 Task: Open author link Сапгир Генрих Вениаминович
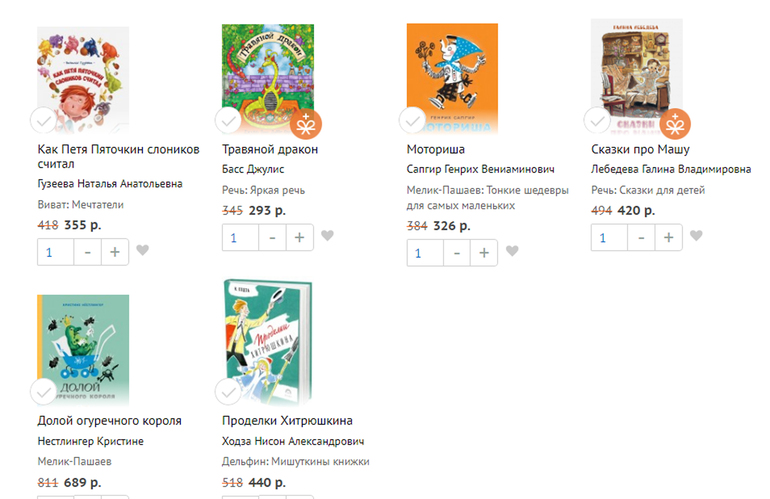coord(480,169)
